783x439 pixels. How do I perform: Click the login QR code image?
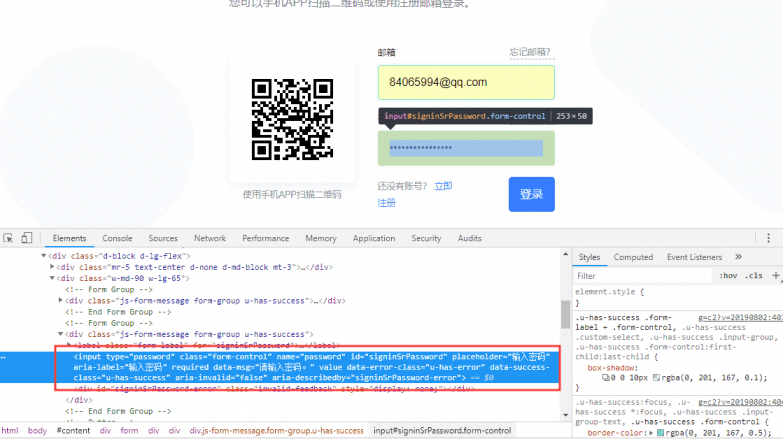292,119
